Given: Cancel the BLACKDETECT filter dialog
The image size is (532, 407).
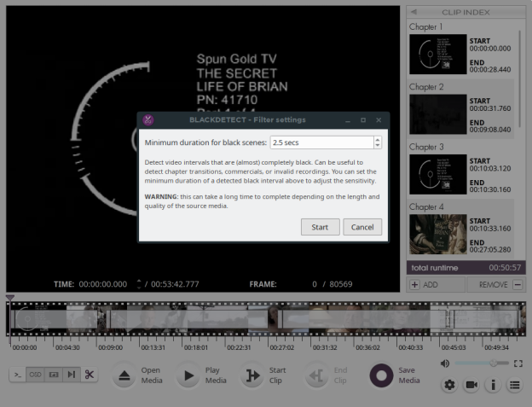Looking at the screenshot, I should click(x=362, y=227).
